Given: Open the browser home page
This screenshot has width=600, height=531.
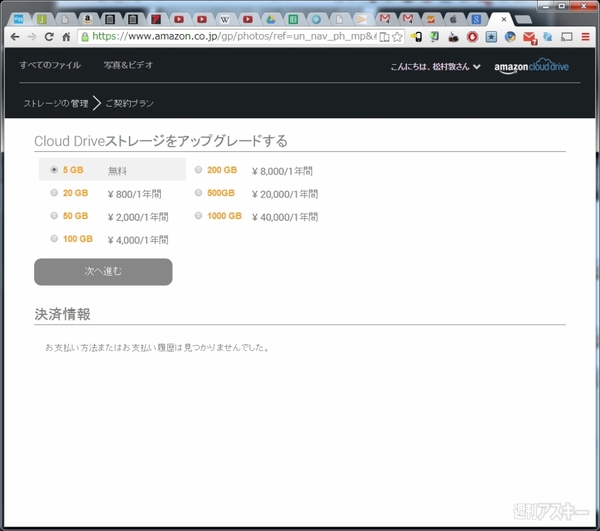Looking at the screenshot, I should click(66, 37).
